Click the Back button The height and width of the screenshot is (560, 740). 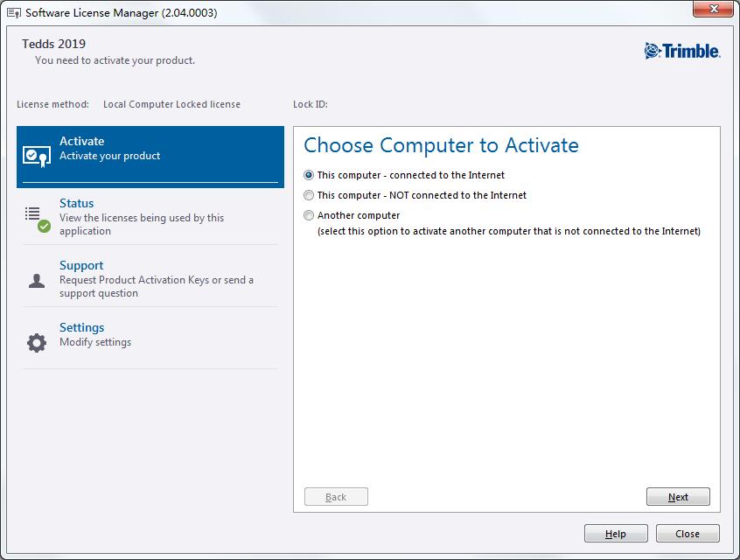(x=336, y=497)
